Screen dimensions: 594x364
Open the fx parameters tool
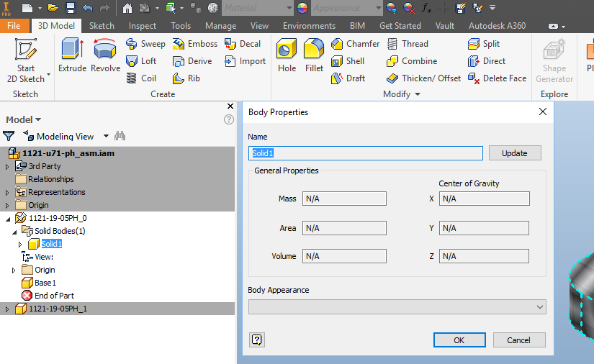click(x=426, y=8)
